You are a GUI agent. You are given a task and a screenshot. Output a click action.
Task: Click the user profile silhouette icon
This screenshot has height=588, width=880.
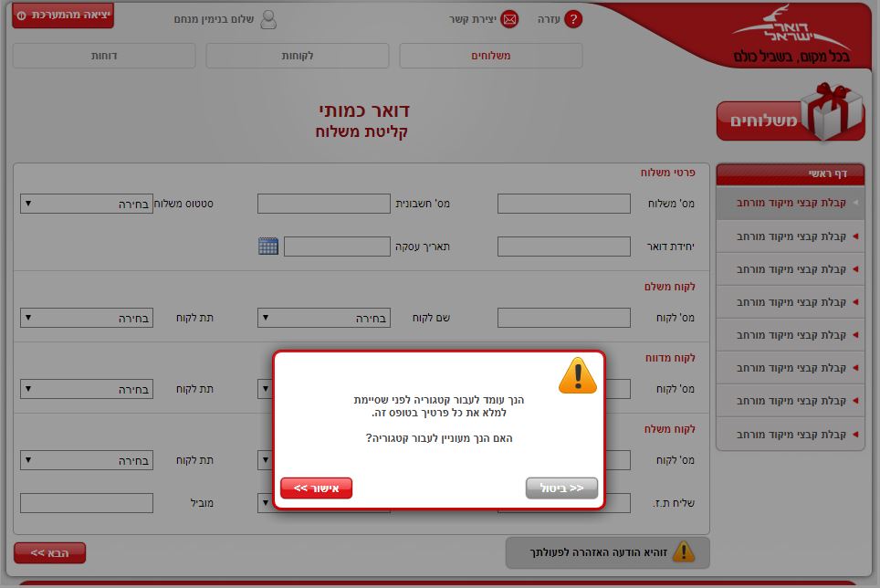pos(268,19)
